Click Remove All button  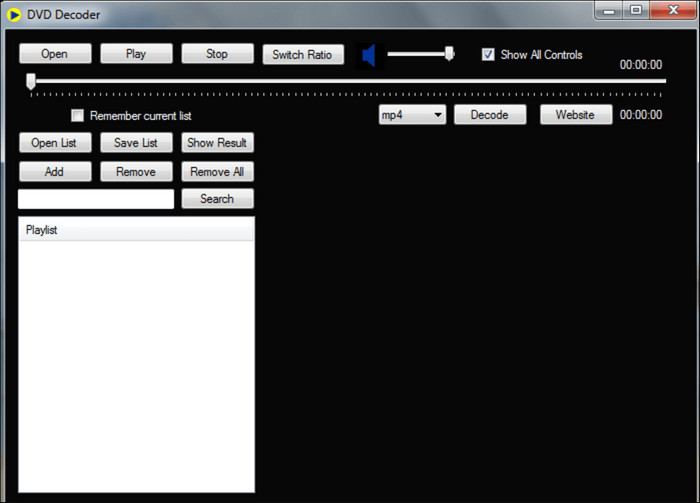[217, 171]
